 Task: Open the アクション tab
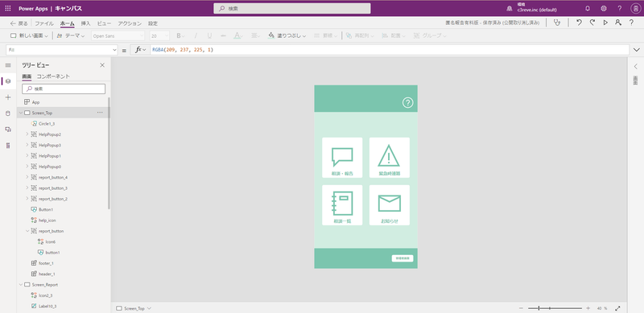(130, 23)
